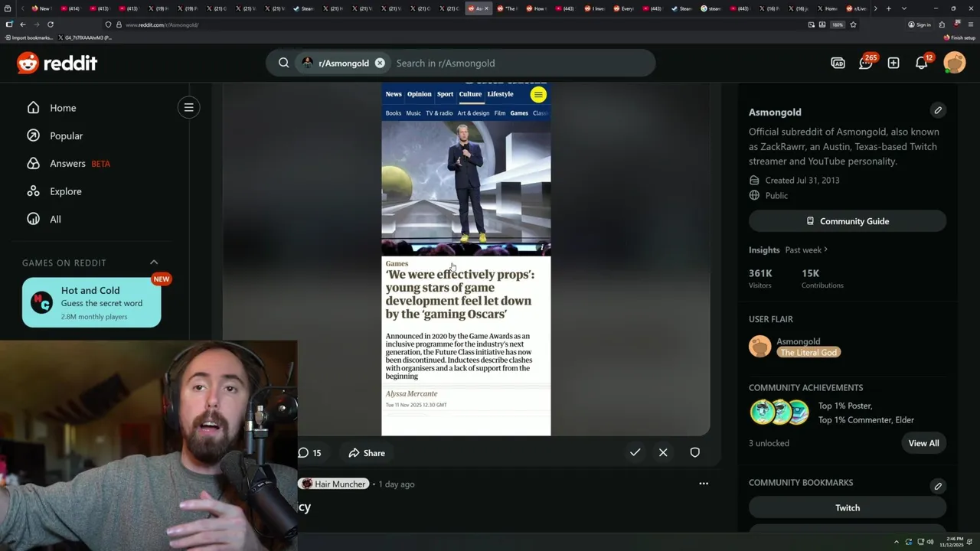The image size is (980, 551).
Task: Open the Community Guide
Action: point(848,221)
